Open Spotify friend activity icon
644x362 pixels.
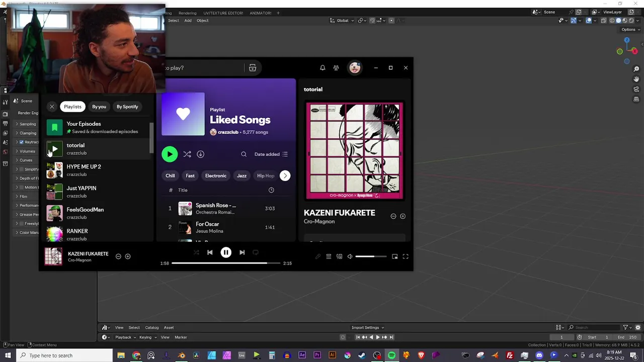click(x=336, y=68)
